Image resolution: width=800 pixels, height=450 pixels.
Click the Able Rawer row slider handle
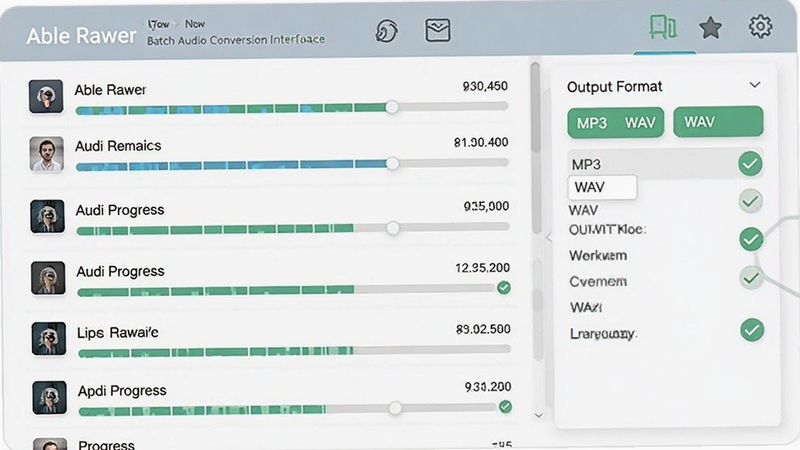392,107
